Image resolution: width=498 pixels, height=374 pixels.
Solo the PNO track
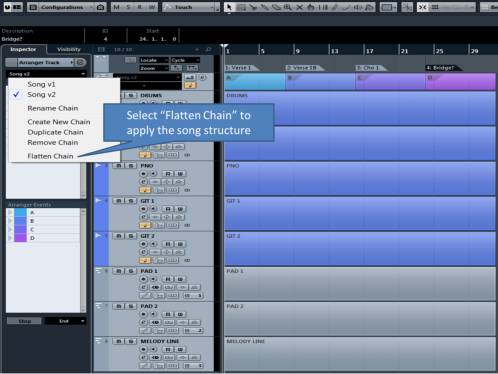(x=131, y=166)
